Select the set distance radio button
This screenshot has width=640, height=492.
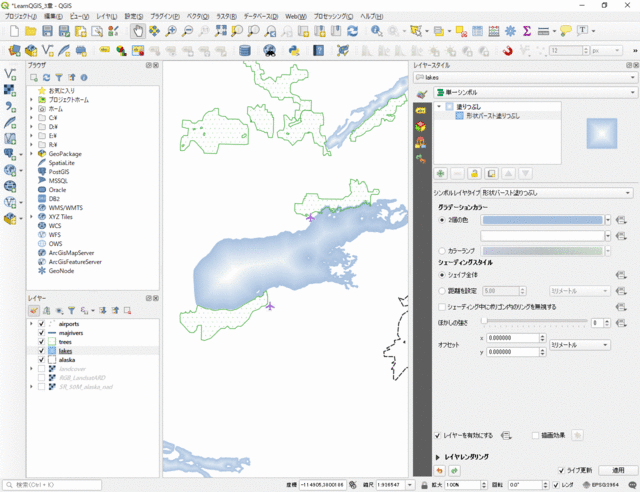[x=442, y=291]
